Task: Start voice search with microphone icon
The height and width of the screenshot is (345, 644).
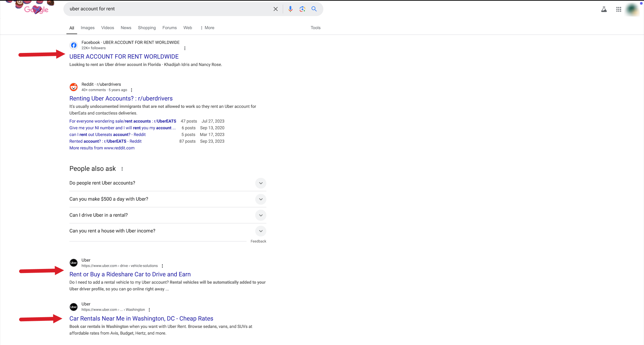Action: (x=290, y=9)
